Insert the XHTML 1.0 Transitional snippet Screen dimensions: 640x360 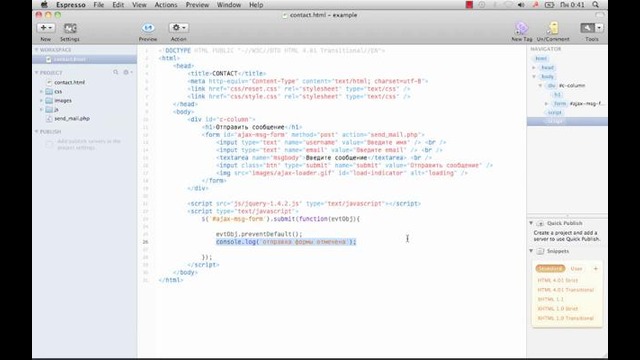point(565,318)
